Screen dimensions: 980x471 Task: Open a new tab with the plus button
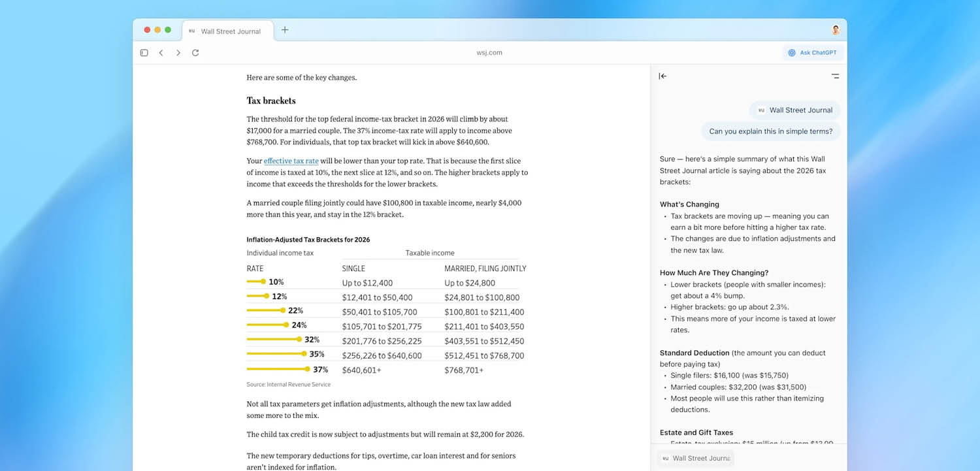[x=284, y=29]
